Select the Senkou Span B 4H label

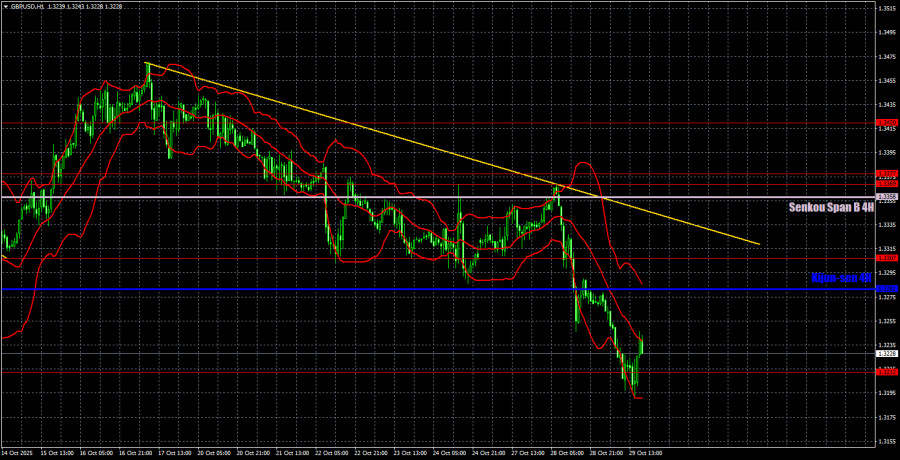click(x=831, y=208)
